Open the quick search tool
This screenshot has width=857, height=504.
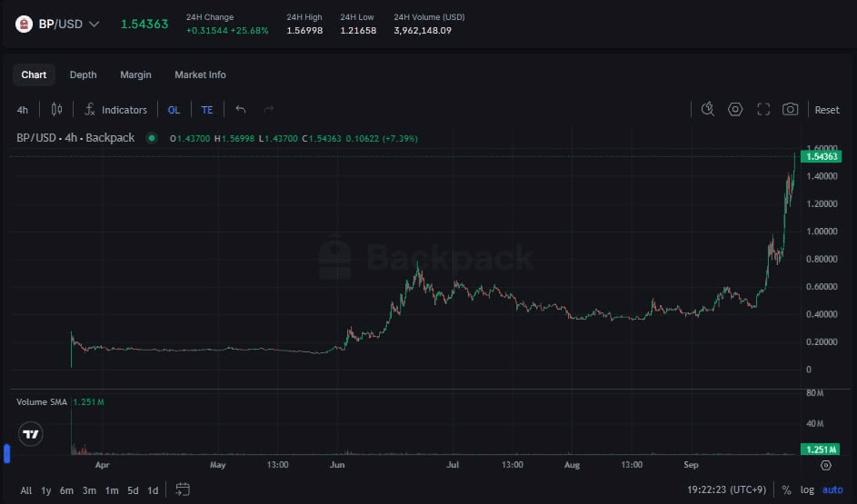click(708, 110)
